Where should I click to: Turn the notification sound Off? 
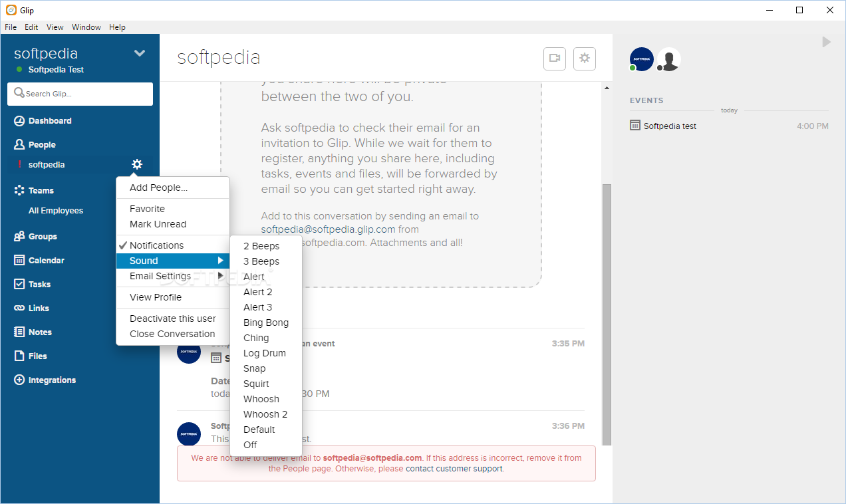pos(250,445)
